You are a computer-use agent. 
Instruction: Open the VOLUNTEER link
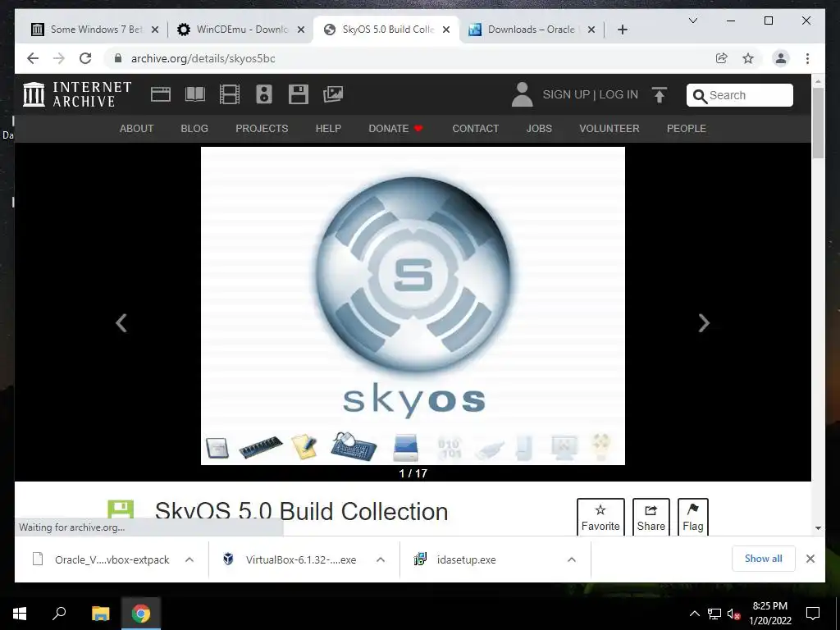tap(609, 129)
